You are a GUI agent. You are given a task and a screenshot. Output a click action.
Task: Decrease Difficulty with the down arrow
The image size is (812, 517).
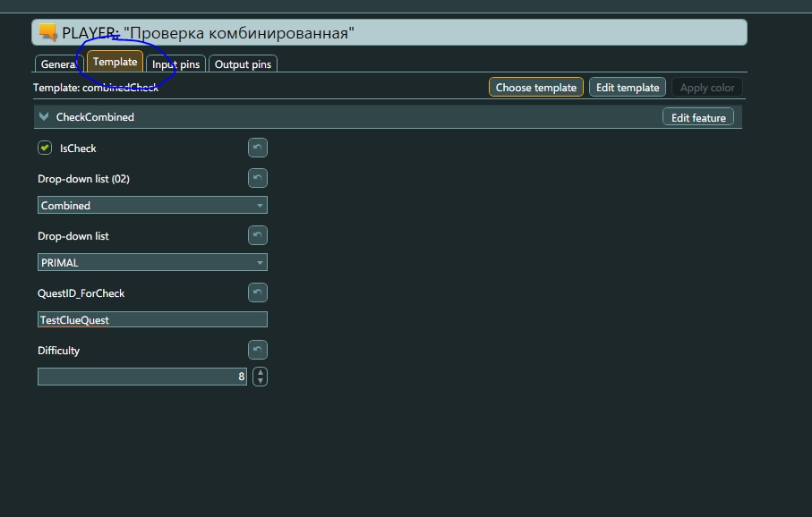[260, 381]
